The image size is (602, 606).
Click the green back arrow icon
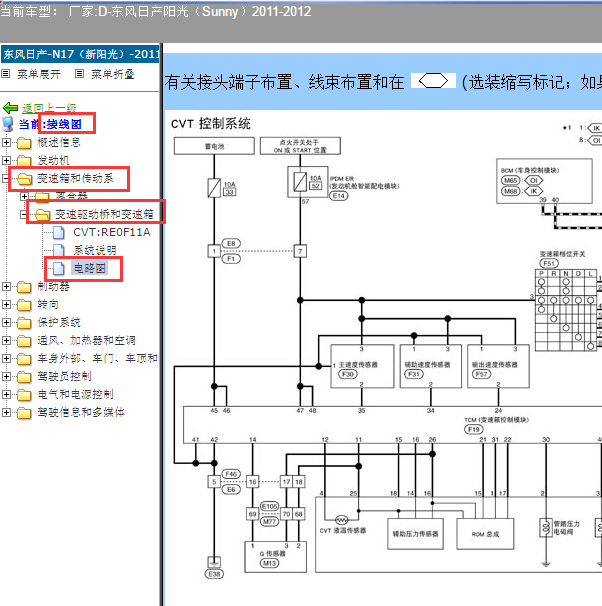point(10,108)
